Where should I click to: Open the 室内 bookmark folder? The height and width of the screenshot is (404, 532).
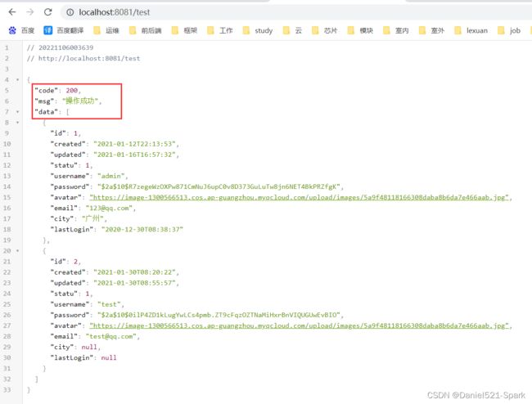pos(396,30)
